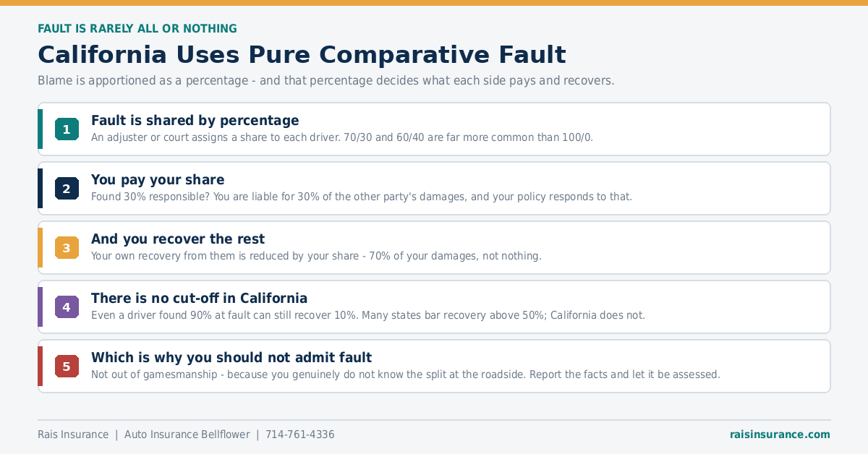868x454 pixels.
Task: Click 'There is no cut-off in California' heading
Action: (199, 299)
